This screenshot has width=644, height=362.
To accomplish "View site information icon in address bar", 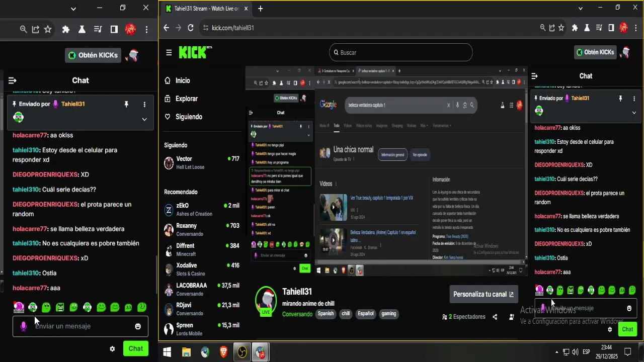I will pyautogui.click(x=205, y=28).
